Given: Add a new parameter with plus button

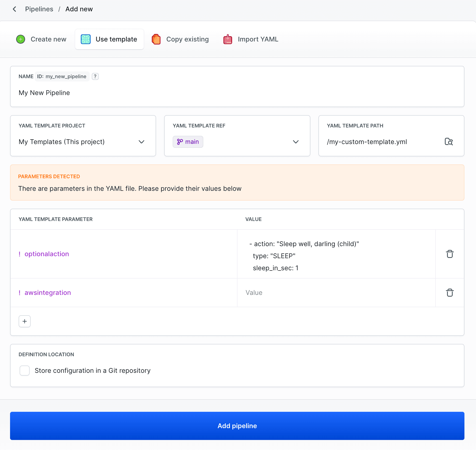Looking at the screenshot, I should point(24,321).
